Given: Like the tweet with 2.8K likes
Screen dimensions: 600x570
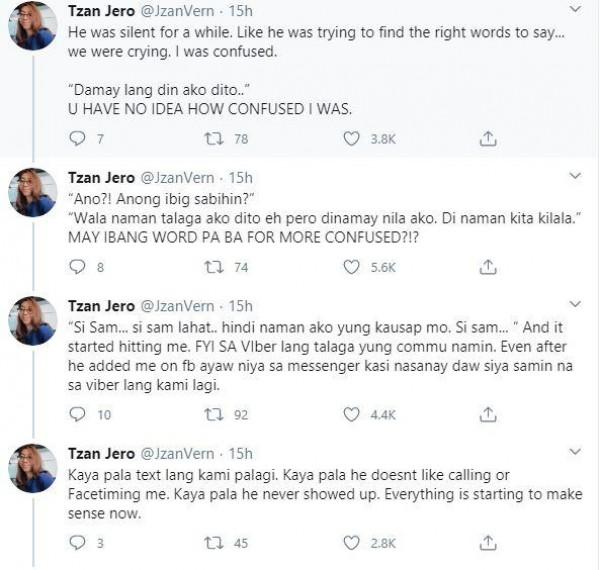Looking at the screenshot, I should point(351,543).
